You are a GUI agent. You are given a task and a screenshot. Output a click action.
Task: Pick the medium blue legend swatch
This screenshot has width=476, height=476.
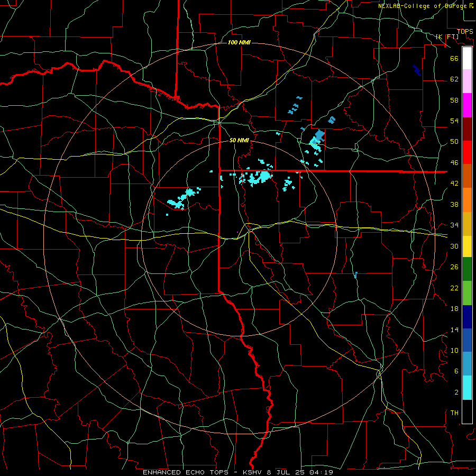click(x=467, y=340)
